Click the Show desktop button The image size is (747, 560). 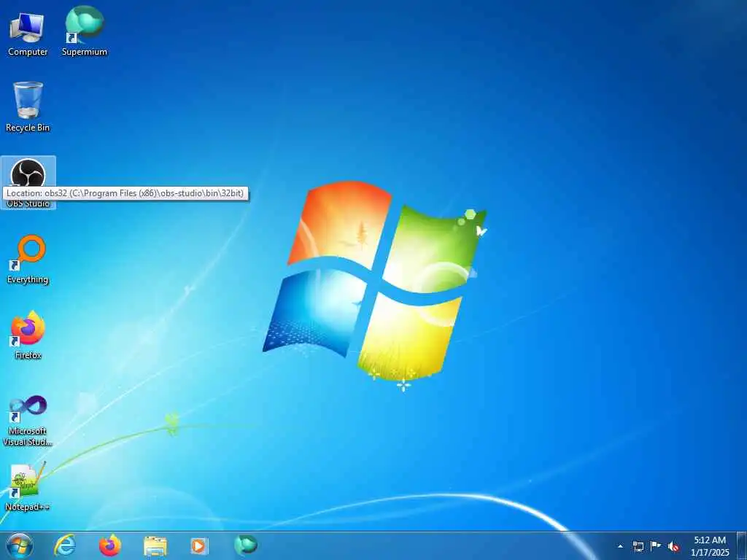point(742,546)
